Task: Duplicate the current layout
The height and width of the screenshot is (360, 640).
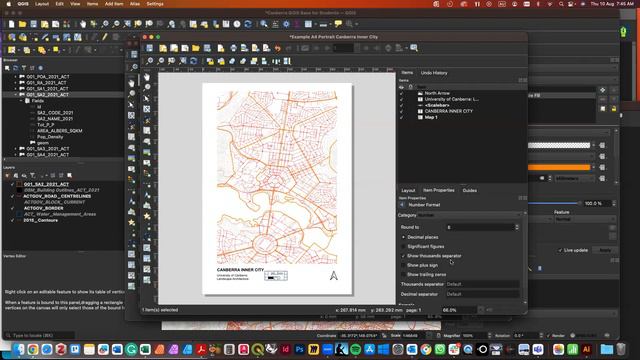Action: [x=174, y=48]
